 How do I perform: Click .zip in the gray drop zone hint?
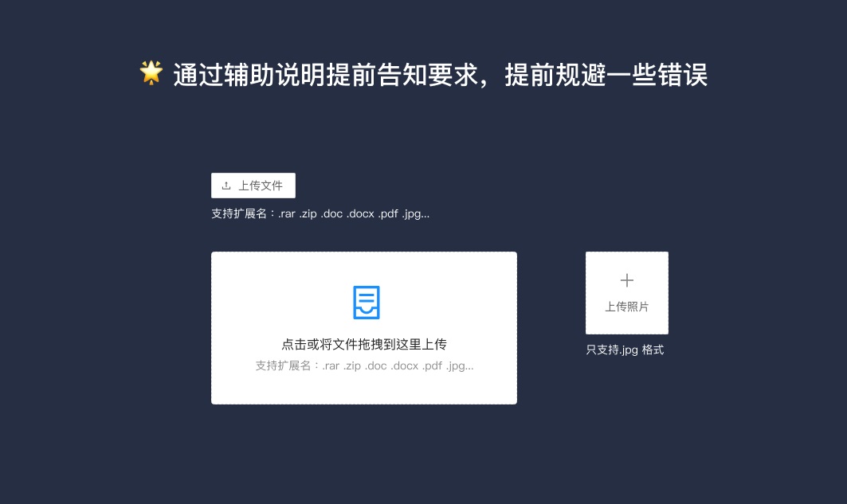tap(351, 366)
